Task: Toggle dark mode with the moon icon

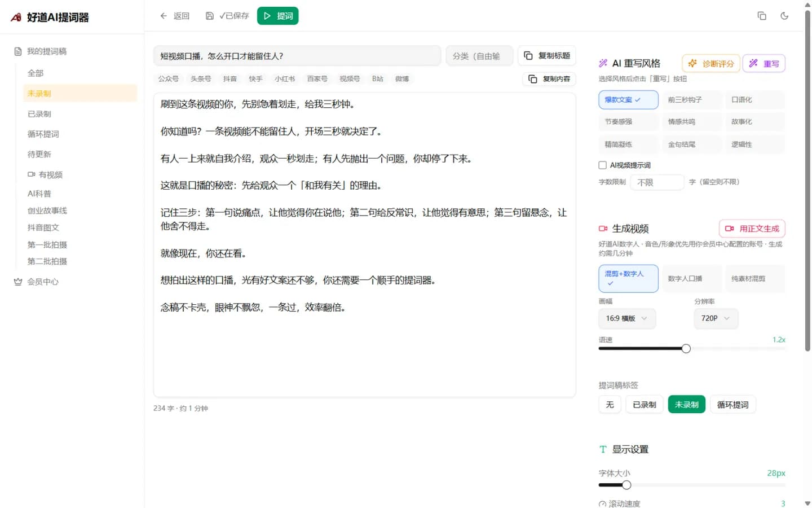Action: click(784, 16)
